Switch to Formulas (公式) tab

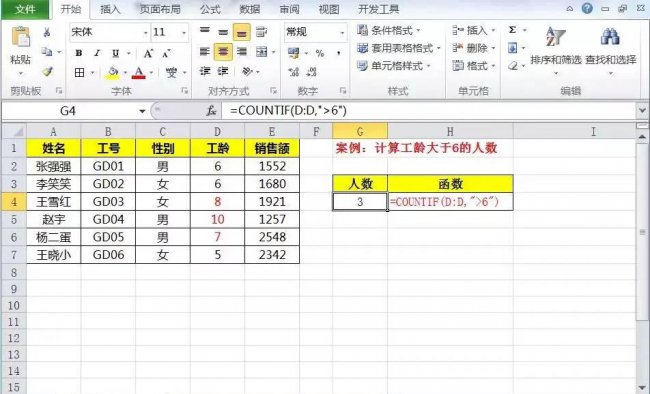[x=210, y=9]
